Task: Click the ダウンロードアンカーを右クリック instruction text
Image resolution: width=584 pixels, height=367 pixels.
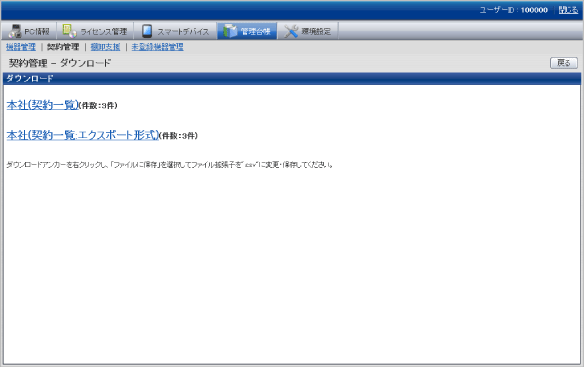Action: [x=169, y=165]
